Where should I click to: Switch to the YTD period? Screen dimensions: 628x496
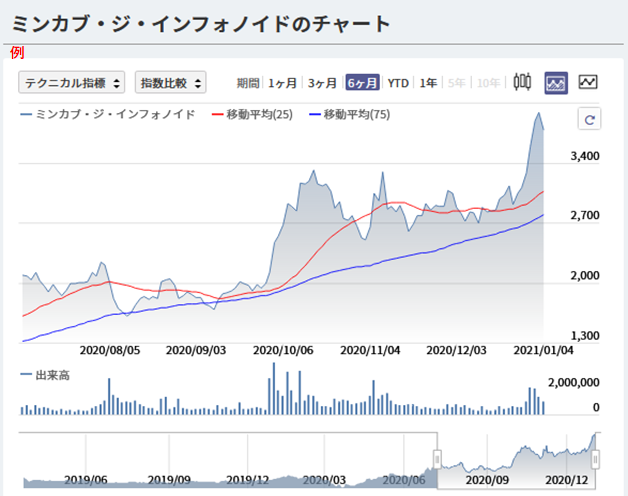(x=398, y=83)
